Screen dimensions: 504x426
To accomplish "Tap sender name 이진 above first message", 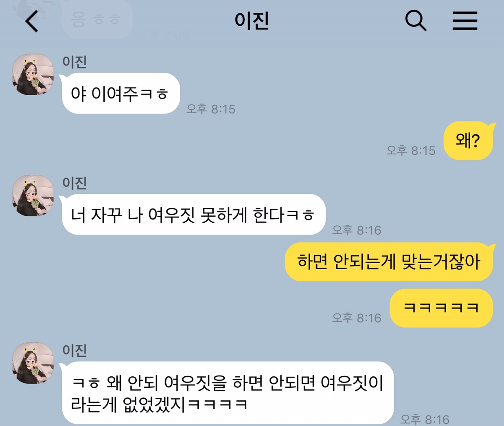I will (x=75, y=62).
